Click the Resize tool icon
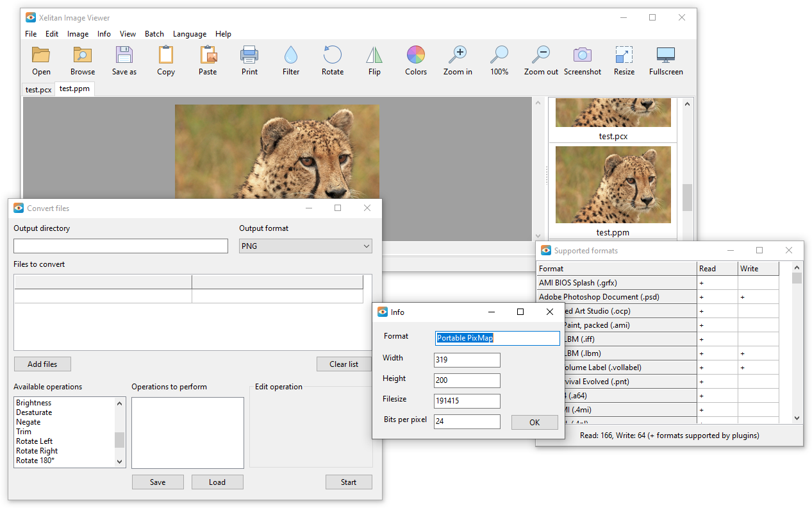The height and width of the screenshot is (508, 812). (624, 56)
